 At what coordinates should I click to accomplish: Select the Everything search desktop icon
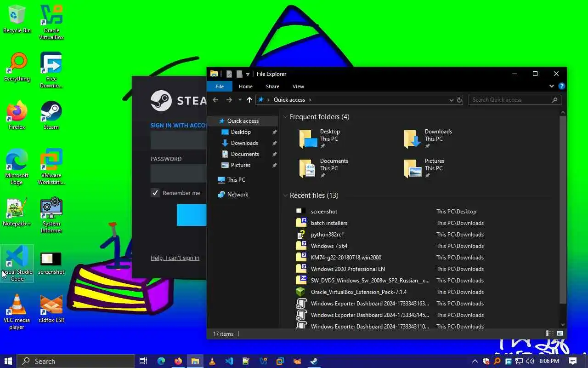(x=17, y=68)
